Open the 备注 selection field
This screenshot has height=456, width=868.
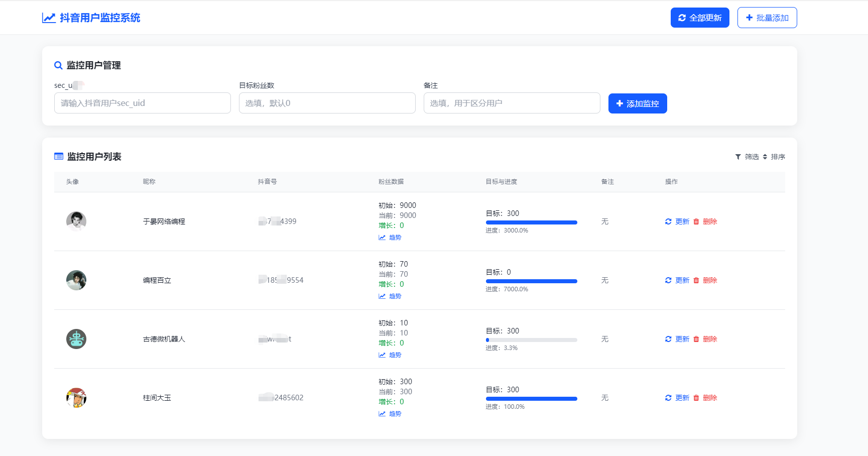point(512,103)
